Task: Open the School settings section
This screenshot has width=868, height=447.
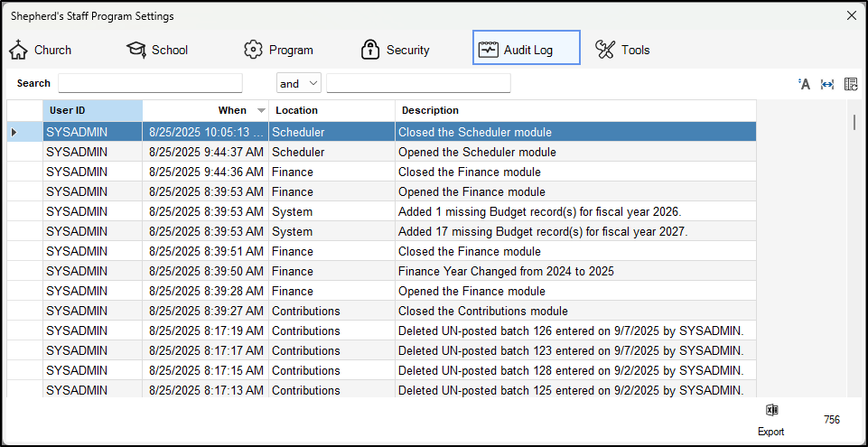Action: 157,50
